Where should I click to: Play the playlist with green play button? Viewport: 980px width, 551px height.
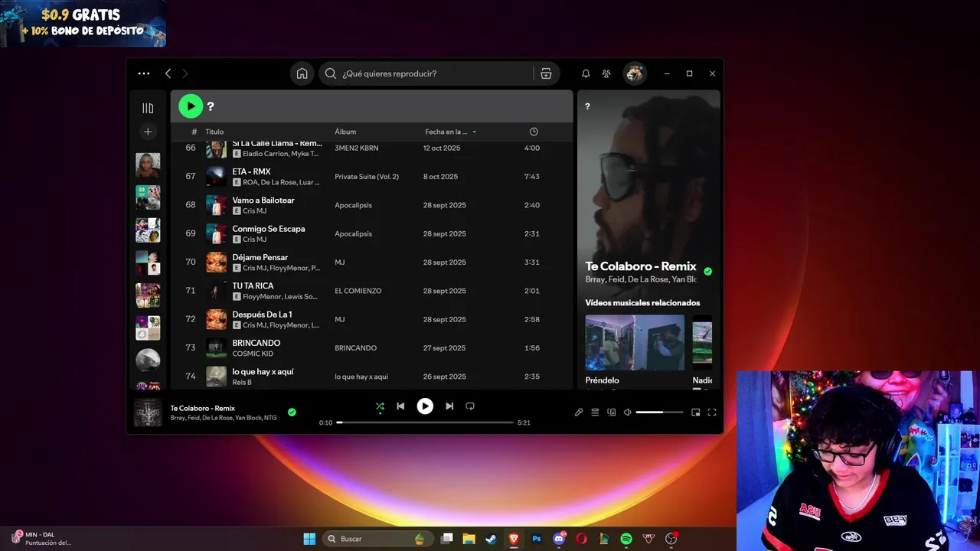point(191,106)
